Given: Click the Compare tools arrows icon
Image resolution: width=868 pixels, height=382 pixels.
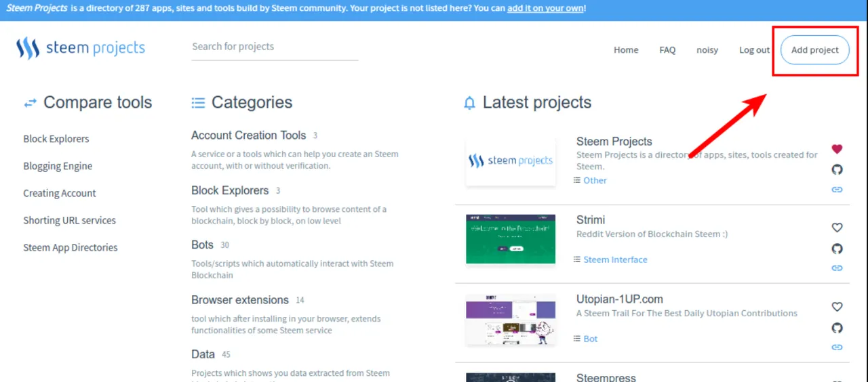Looking at the screenshot, I should pos(30,103).
